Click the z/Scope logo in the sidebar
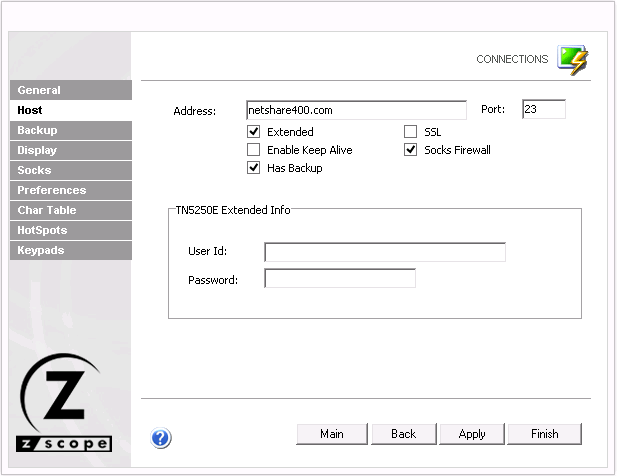618x476 pixels. tap(64, 403)
